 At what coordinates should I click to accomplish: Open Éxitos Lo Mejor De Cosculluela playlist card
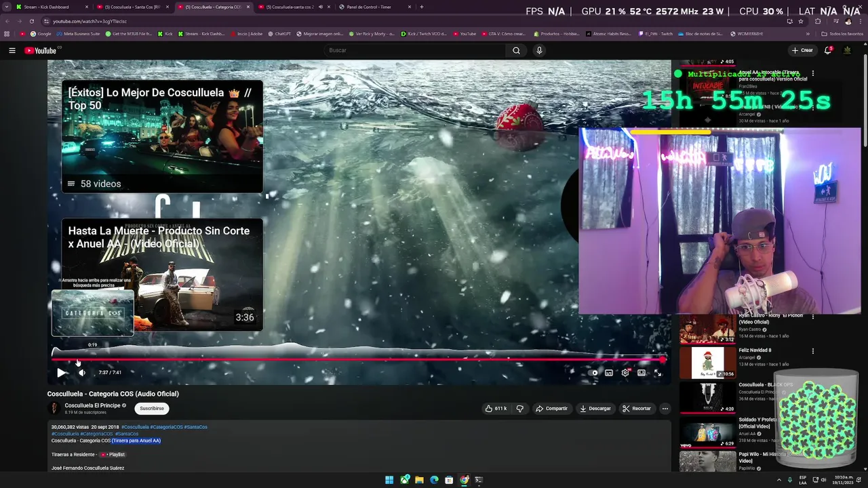[x=162, y=136]
